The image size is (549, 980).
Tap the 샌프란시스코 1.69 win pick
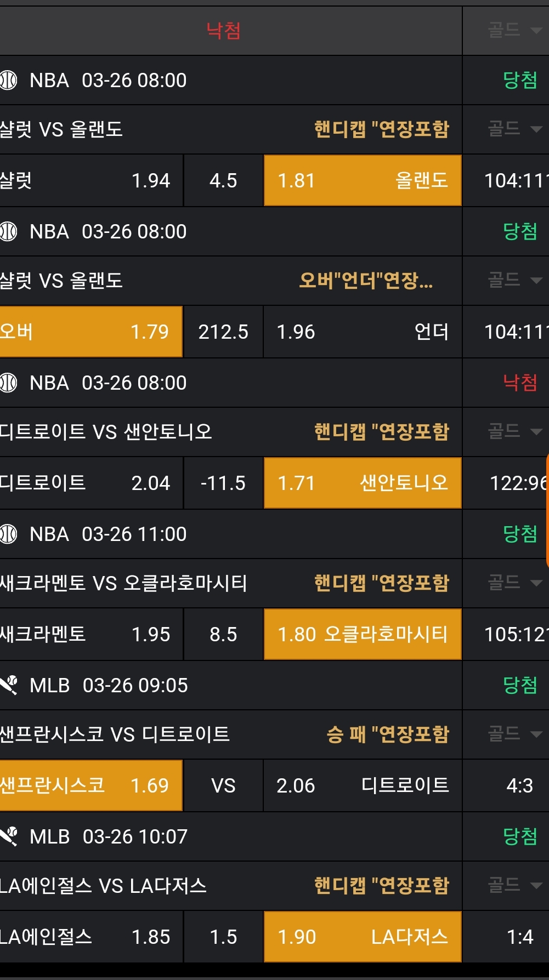(90, 785)
